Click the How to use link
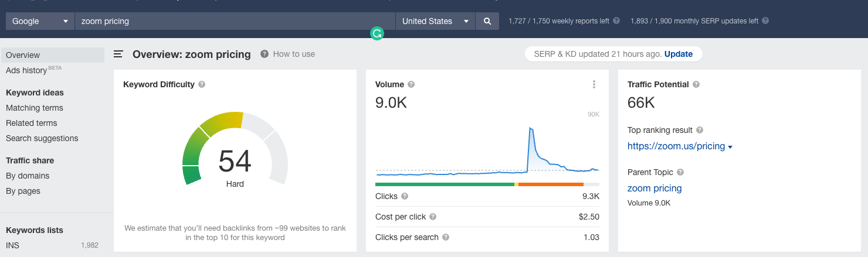This screenshot has height=257, width=868. click(294, 54)
